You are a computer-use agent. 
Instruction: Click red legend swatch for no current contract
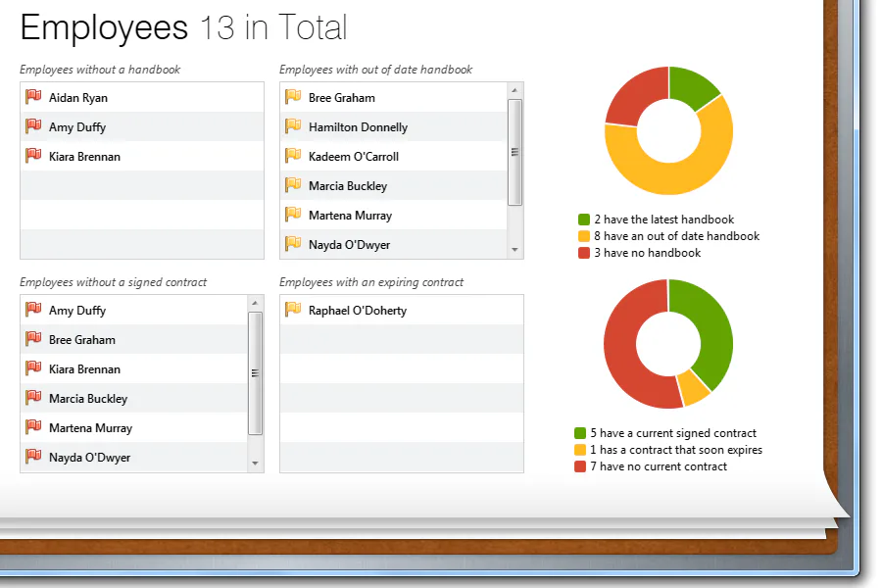[580, 466]
